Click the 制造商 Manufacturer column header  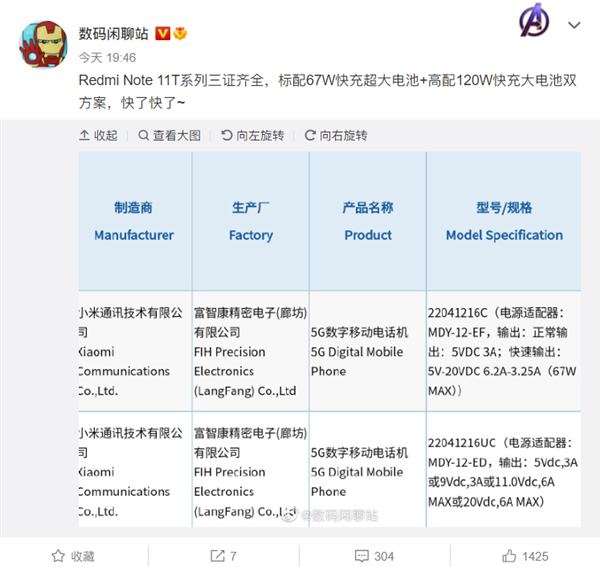(135, 221)
